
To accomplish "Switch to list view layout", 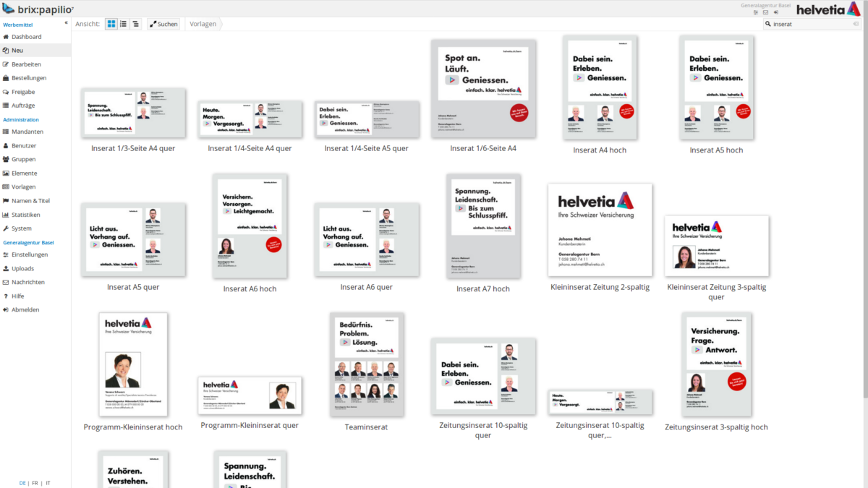I will pyautogui.click(x=124, y=24).
